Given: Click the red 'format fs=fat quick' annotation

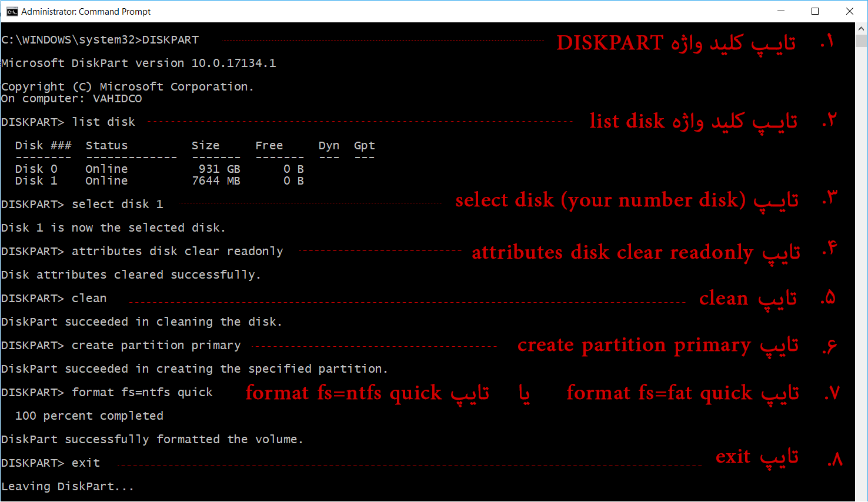Looking at the screenshot, I should coord(682,393).
